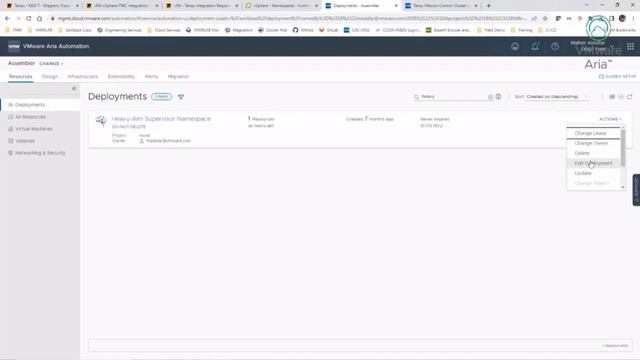Open All Resources in the sidebar
This screenshot has height=360, width=640.
click(x=30, y=117)
